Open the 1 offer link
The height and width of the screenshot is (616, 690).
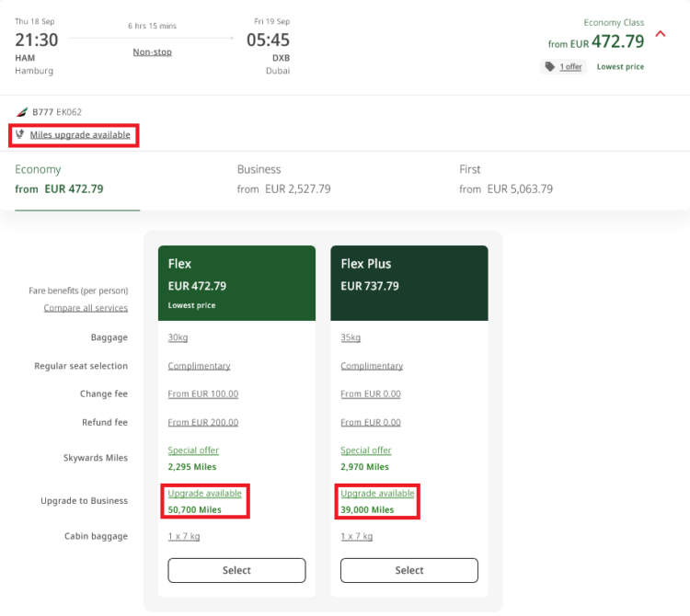(570, 67)
